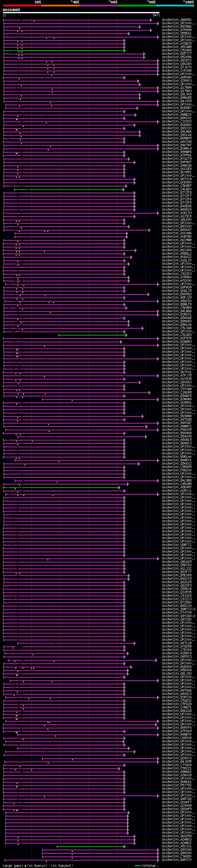The width and height of the screenshot is (197, 868).
Task: Select the UniRef100_C3YZU3 label
Action: [177, 122]
